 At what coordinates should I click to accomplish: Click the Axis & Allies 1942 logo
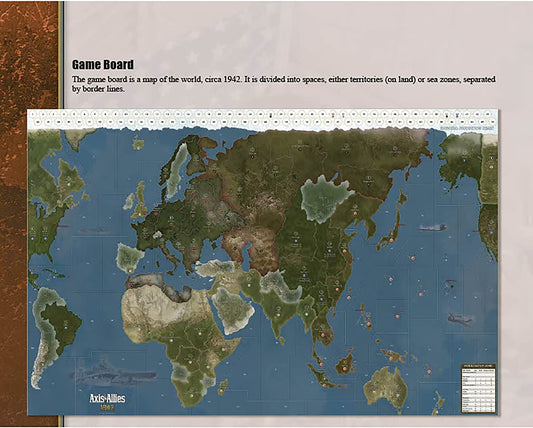point(107,401)
